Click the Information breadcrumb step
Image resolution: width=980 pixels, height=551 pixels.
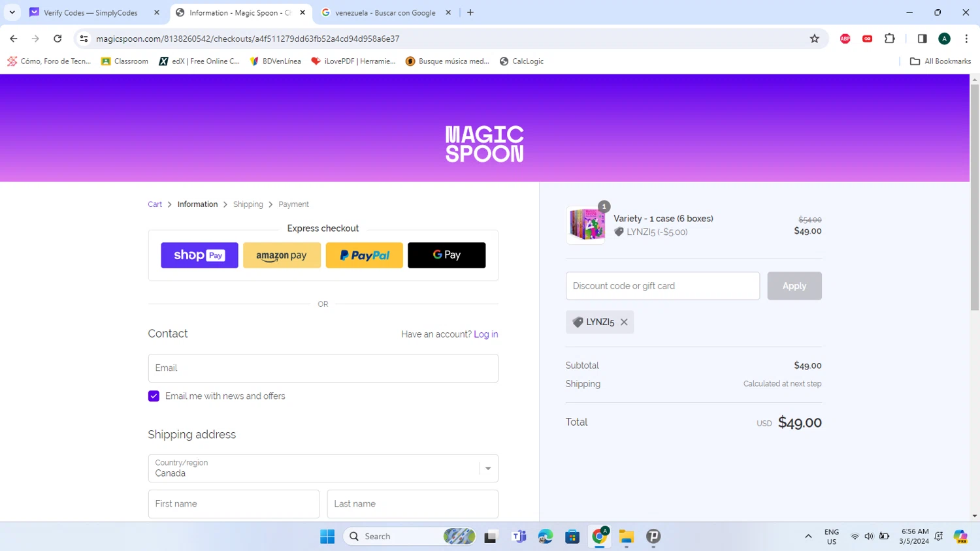pyautogui.click(x=197, y=204)
